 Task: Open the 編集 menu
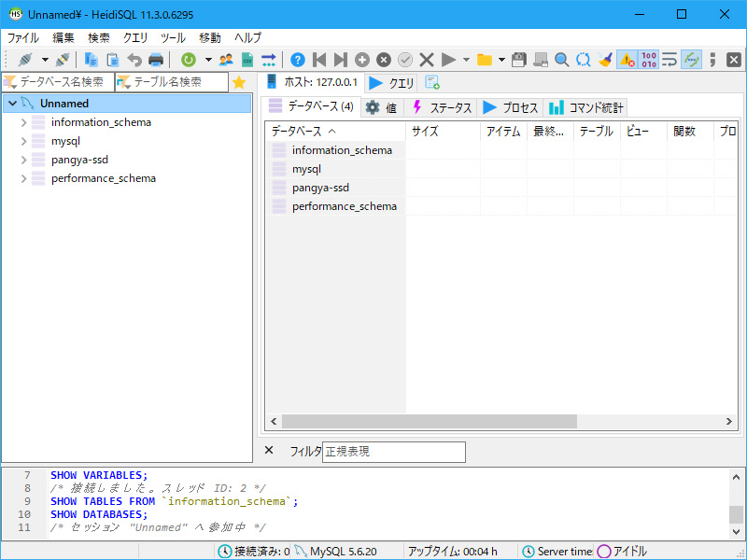[63, 37]
